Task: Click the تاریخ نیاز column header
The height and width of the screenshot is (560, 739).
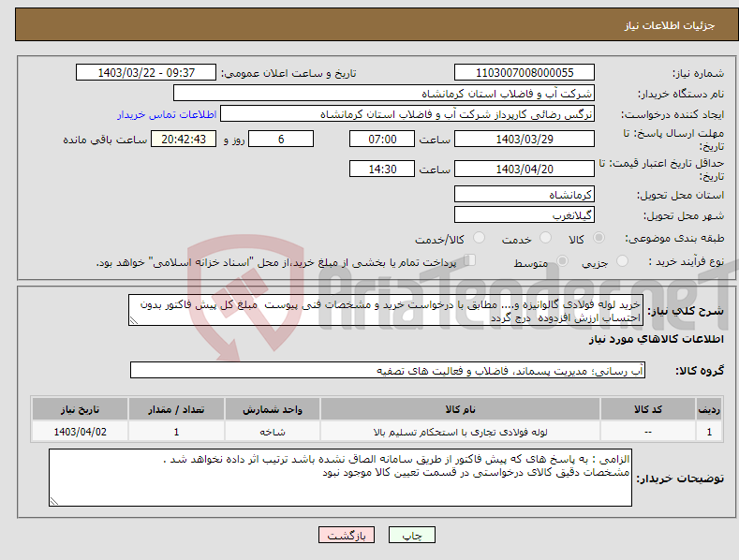Action: [81, 409]
